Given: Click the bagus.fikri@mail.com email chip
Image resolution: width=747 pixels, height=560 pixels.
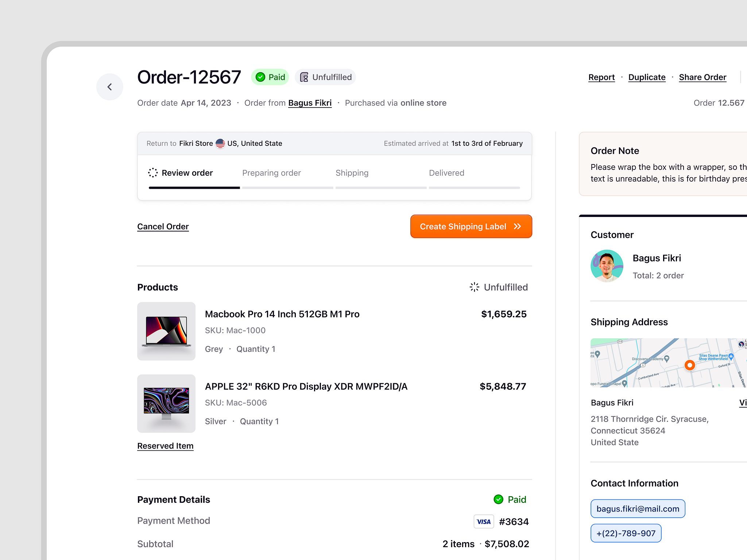Looking at the screenshot, I should click(x=638, y=509).
